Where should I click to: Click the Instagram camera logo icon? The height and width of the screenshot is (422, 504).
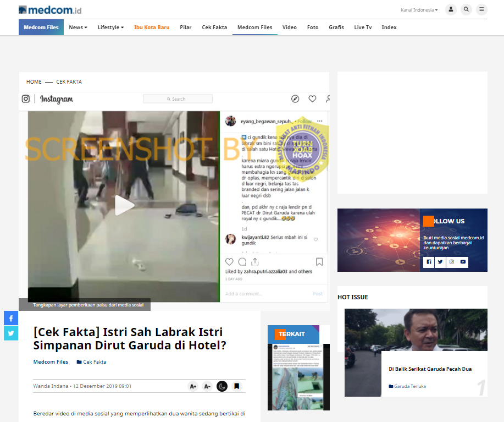click(26, 98)
